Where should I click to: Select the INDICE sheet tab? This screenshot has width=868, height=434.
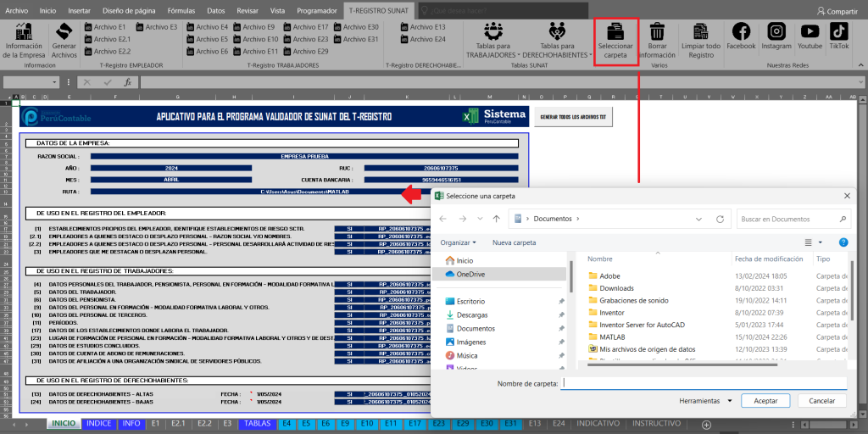pyautogui.click(x=99, y=424)
